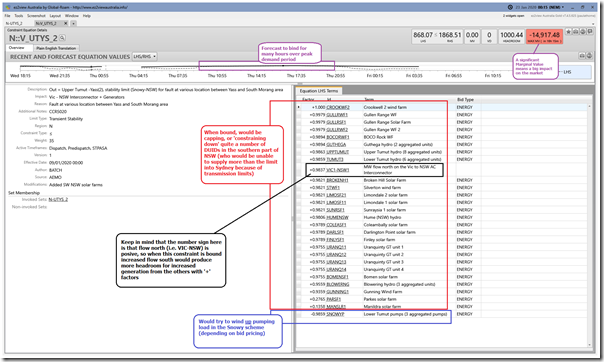The width and height of the screenshot is (604, 362).
Task: Open the GULLRWF1 unit link
Action: [337, 115]
